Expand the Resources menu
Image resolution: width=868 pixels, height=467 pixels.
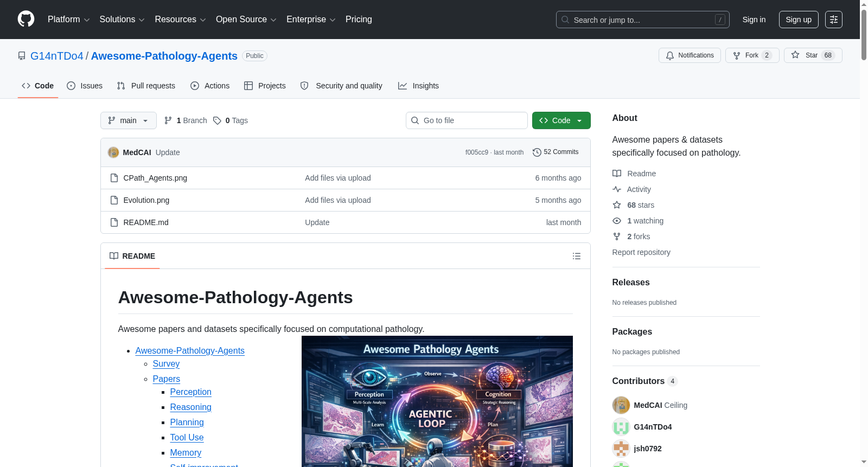click(180, 20)
